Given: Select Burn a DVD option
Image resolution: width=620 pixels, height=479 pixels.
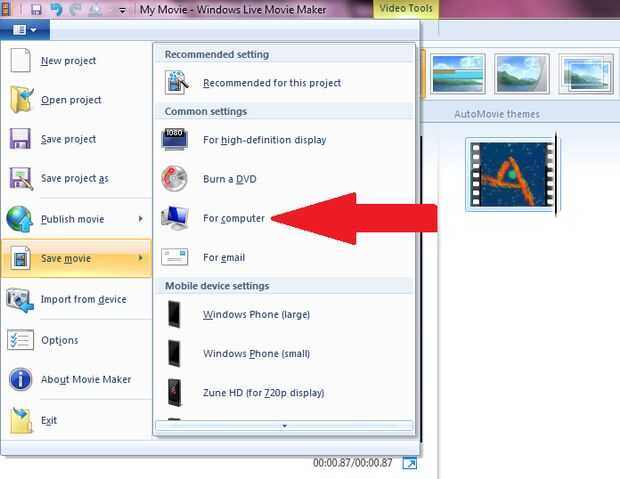Looking at the screenshot, I should click(284, 179).
